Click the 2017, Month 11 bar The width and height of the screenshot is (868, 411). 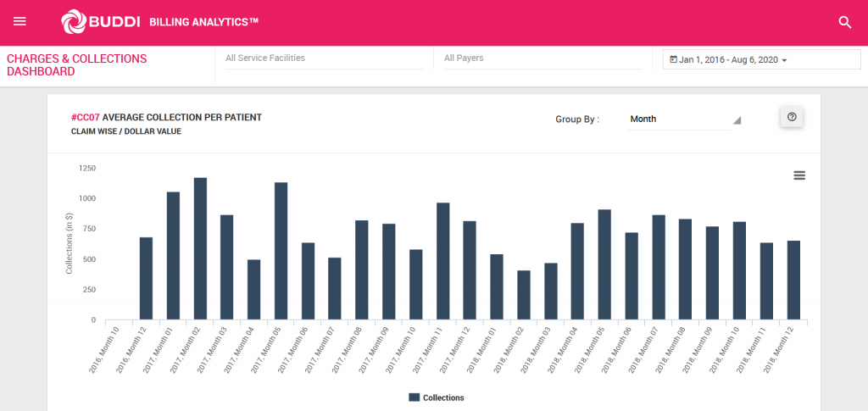coord(442,261)
